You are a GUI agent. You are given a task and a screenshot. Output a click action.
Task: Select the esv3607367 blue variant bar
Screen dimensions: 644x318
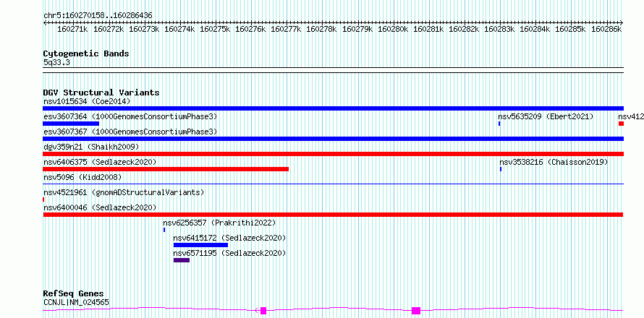pos(333,139)
